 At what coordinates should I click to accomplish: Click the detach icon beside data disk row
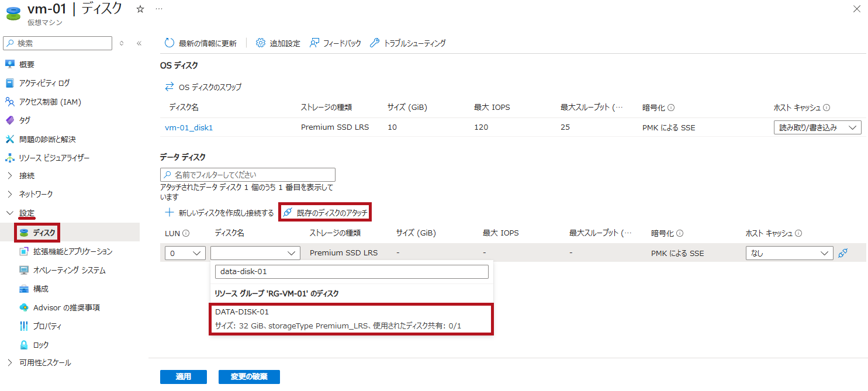click(x=843, y=253)
